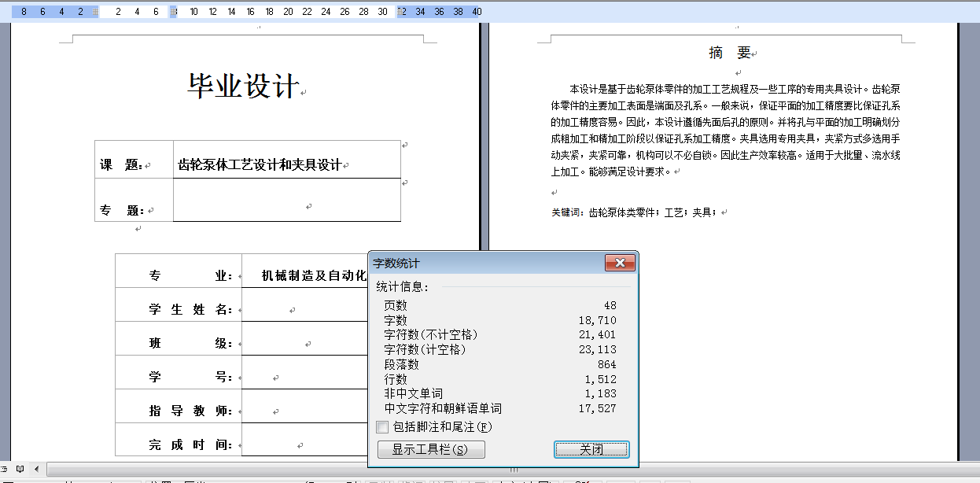Click the 摘 要 heading

pyautogui.click(x=731, y=53)
